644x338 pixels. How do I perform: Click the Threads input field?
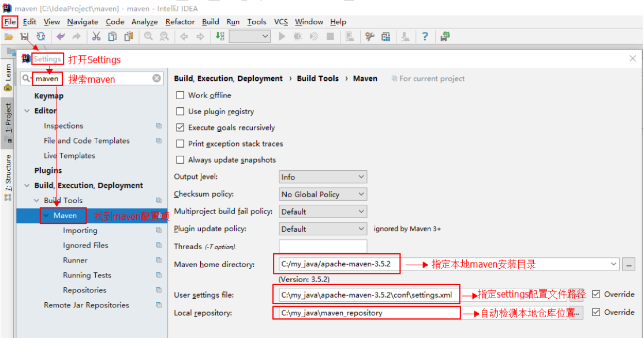coord(323,246)
